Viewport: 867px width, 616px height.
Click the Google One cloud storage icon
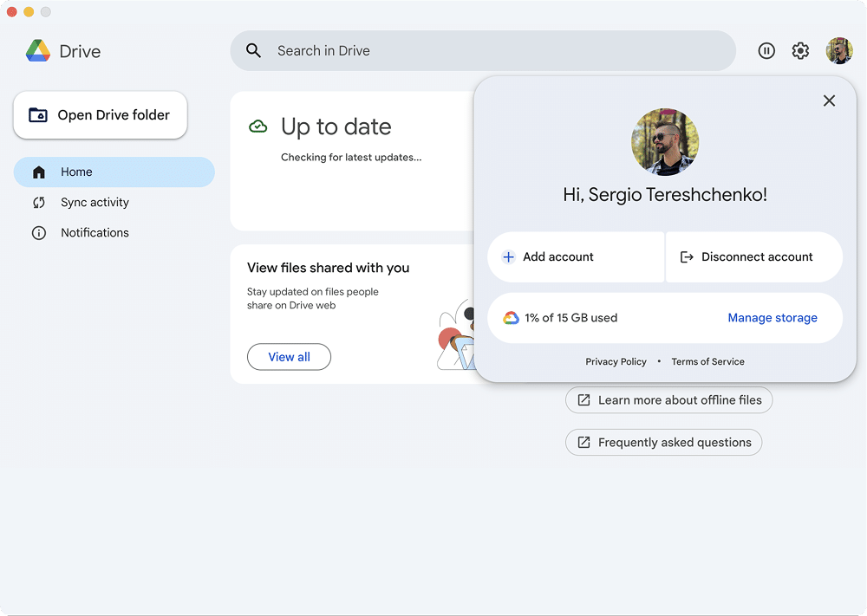512,318
